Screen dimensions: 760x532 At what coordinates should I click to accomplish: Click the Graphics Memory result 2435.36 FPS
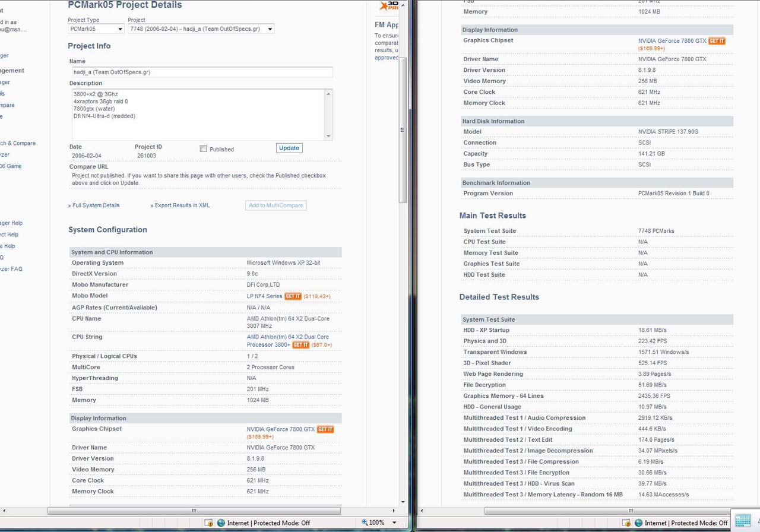click(654, 396)
